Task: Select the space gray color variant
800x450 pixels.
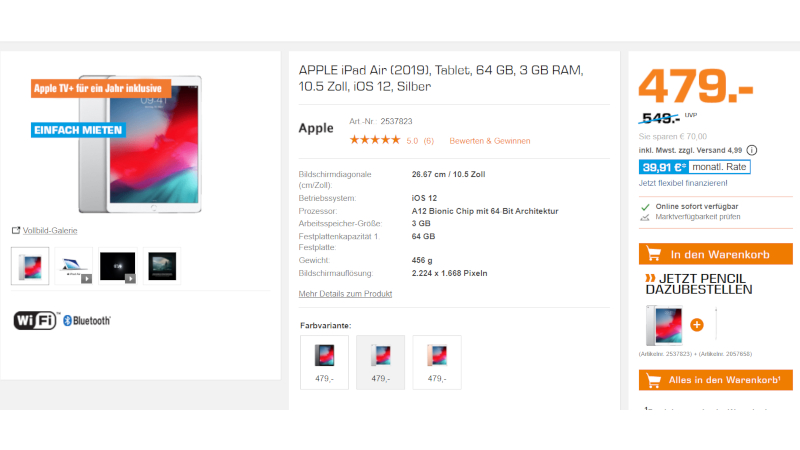Action: [x=324, y=362]
